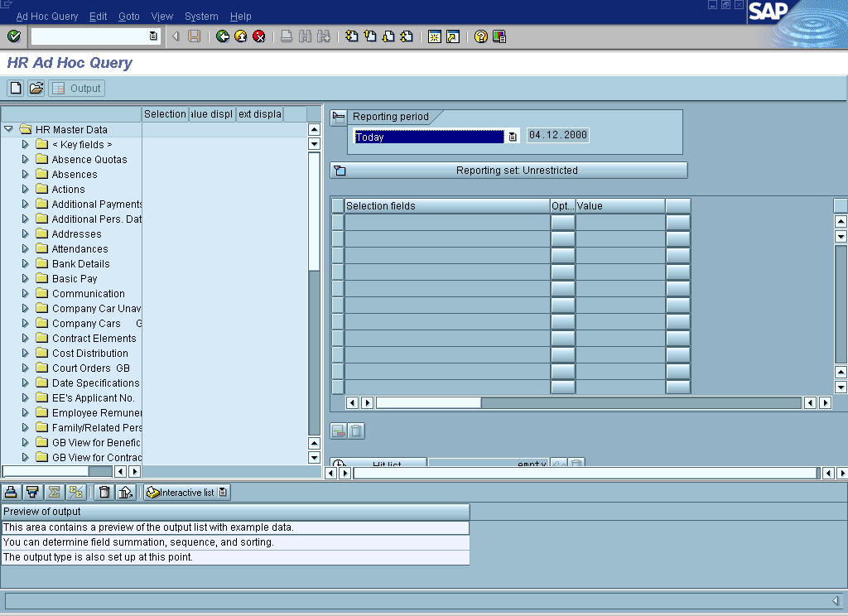Expand the Basic Pay folder
The image size is (848, 616).
tap(25, 278)
